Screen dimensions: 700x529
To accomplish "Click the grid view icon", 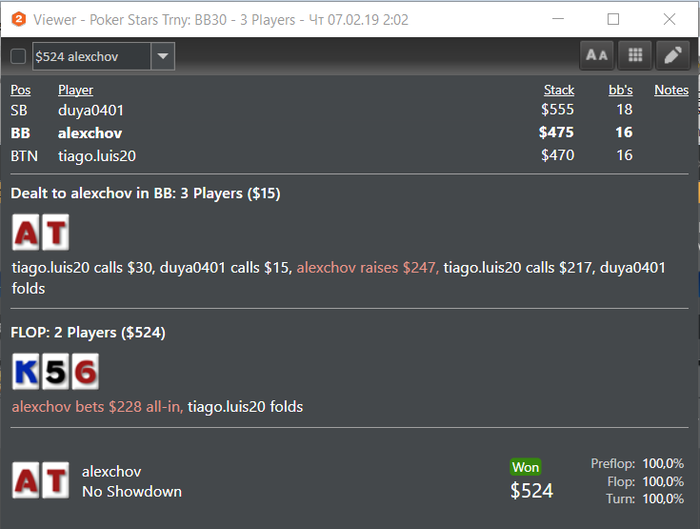I will tap(634, 56).
